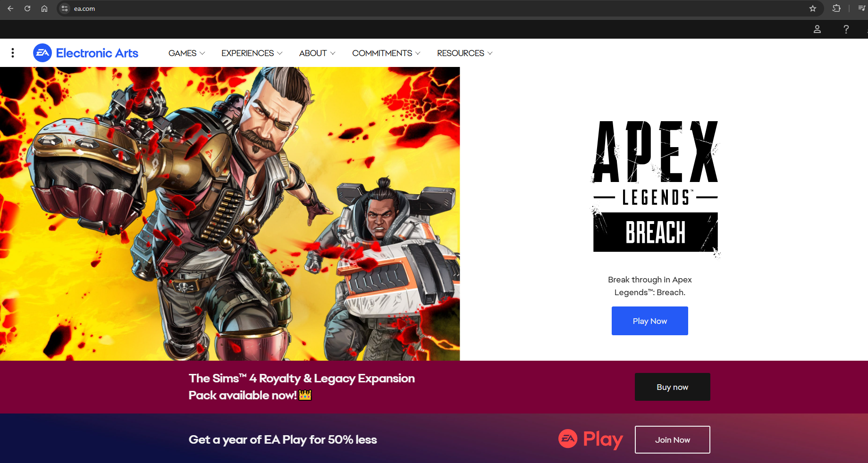868x463 pixels.
Task: Reload the ea.com page
Action: (27, 8)
